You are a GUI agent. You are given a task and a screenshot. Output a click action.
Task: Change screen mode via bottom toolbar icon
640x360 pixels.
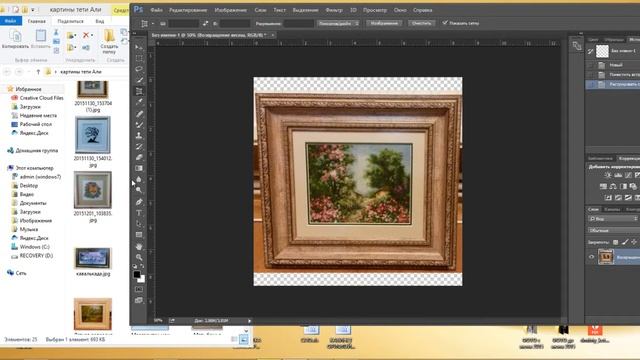[x=139, y=300]
